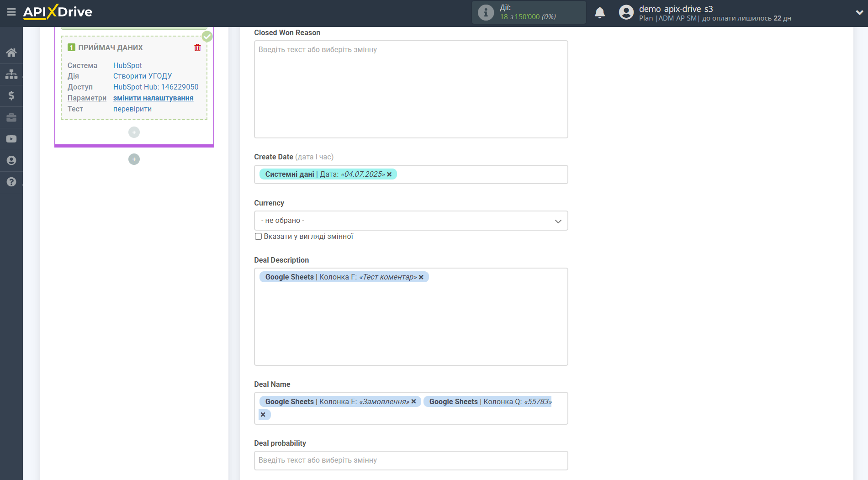Add a step inside the receiver block
This screenshot has height=480, width=868.
click(134, 132)
